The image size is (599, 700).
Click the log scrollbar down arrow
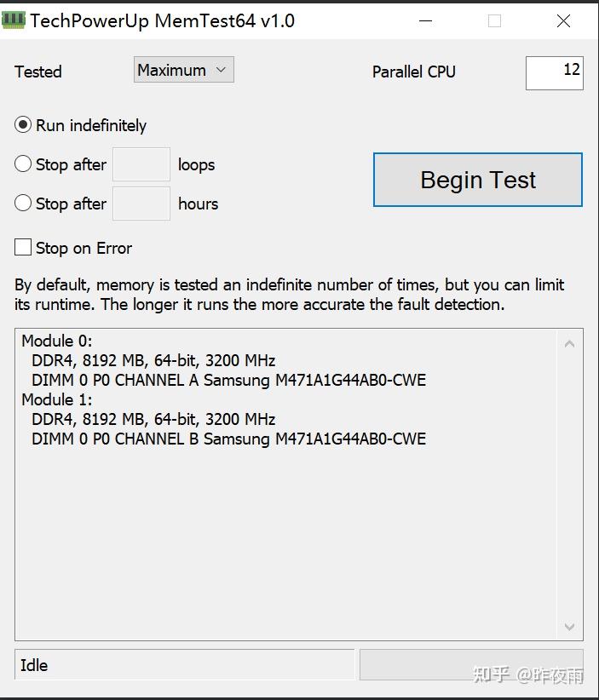tap(569, 627)
